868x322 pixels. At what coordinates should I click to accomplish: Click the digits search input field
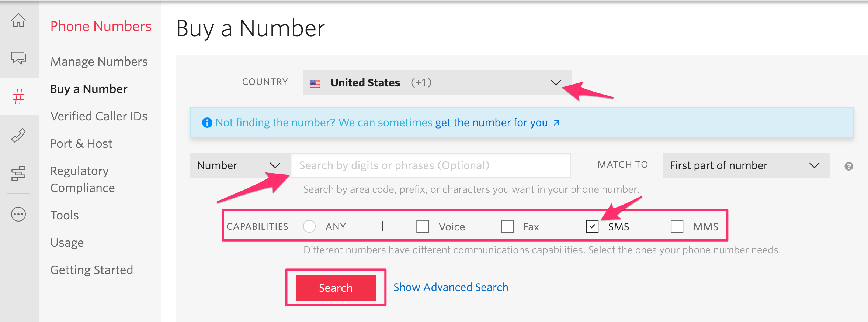tap(430, 165)
